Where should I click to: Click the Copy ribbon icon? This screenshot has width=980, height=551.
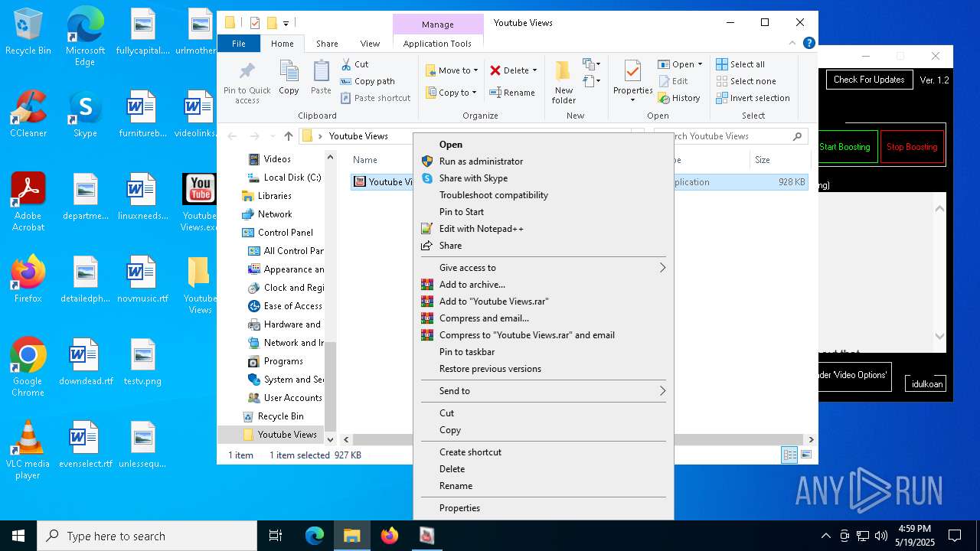[x=289, y=78]
